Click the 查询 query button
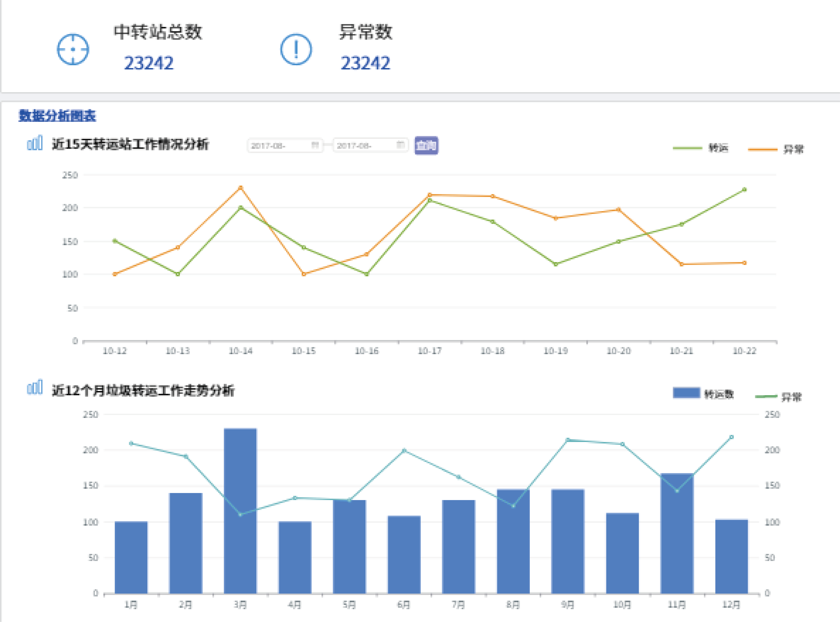This screenshot has height=622, width=840. point(426,145)
